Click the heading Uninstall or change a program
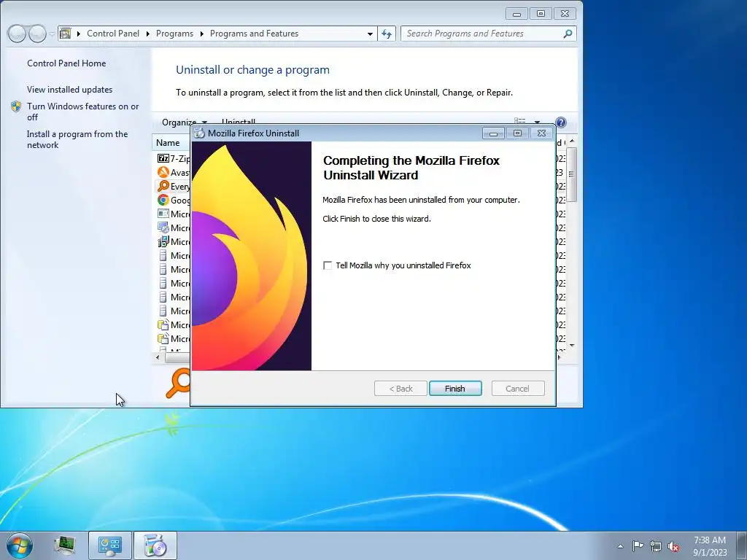Image resolution: width=747 pixels, height=560 pixels. (252, 70)
